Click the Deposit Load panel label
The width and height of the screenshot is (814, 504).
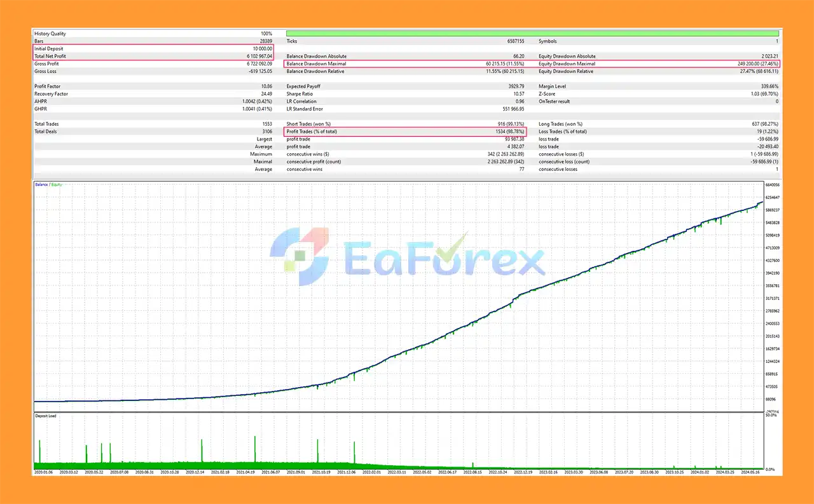(x=46, y=416)
